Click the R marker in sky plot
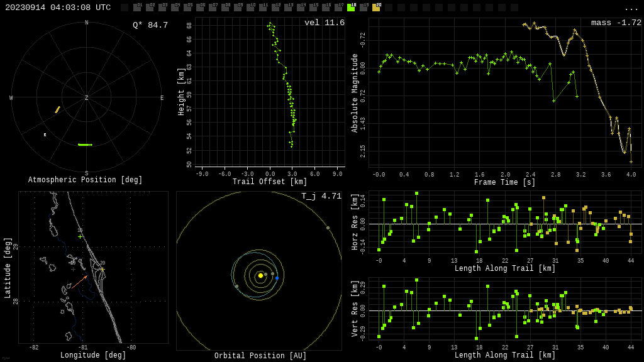Screen dimensions: 644x362 (45, 134)
